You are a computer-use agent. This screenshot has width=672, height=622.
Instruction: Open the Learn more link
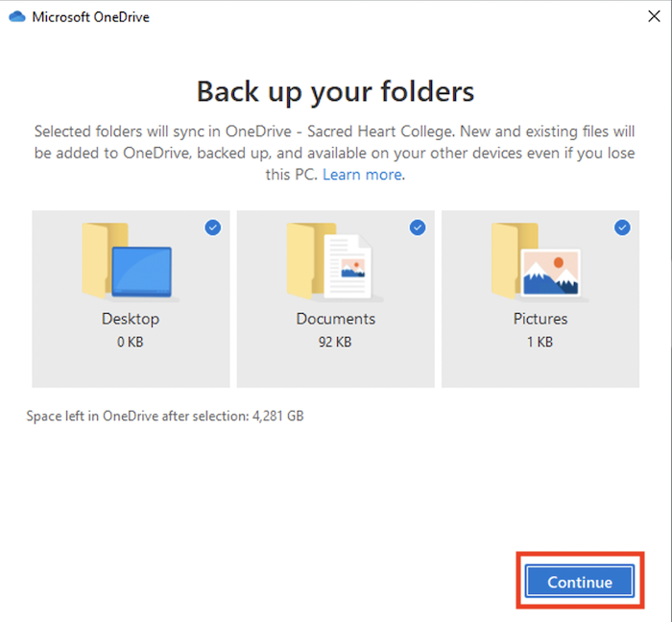coord(363,175)
